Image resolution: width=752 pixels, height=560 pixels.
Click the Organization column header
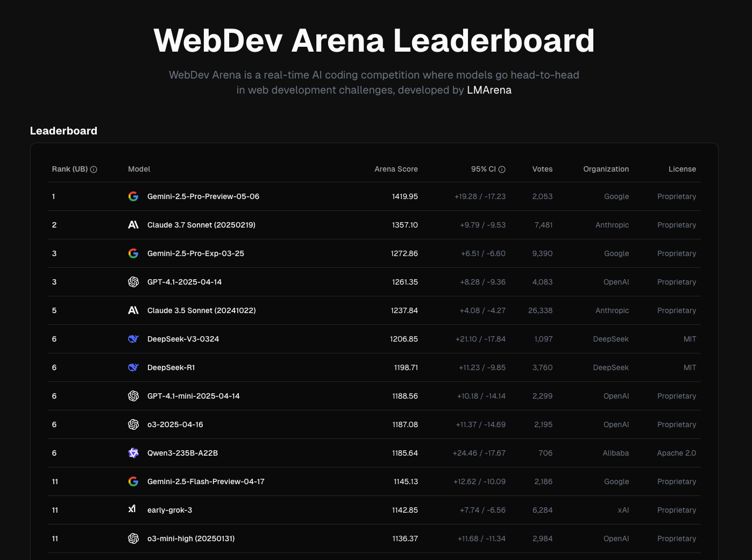pos(606,169)
